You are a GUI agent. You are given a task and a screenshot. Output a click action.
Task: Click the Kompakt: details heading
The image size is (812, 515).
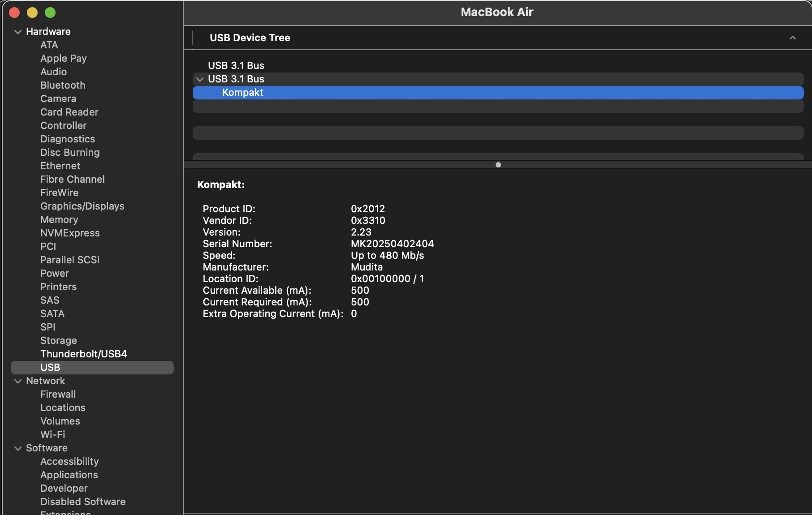[x=221, y=185]
